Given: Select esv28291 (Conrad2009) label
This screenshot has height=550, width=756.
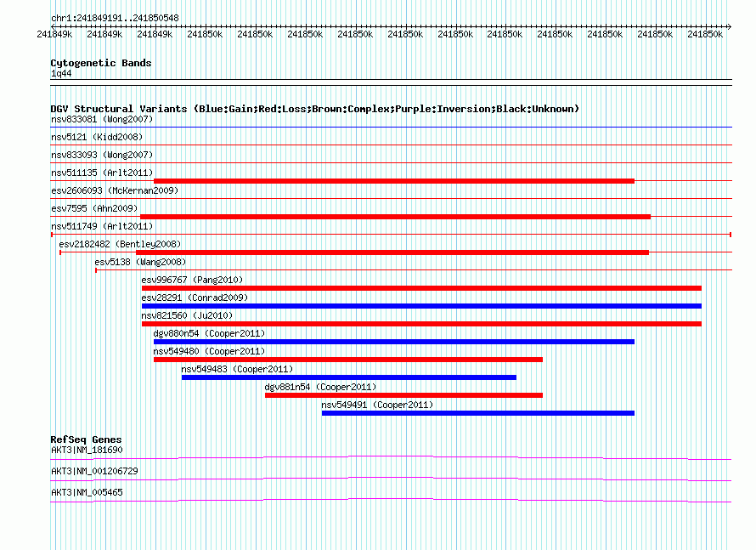Looking at the screenshot, I should 195,298.
